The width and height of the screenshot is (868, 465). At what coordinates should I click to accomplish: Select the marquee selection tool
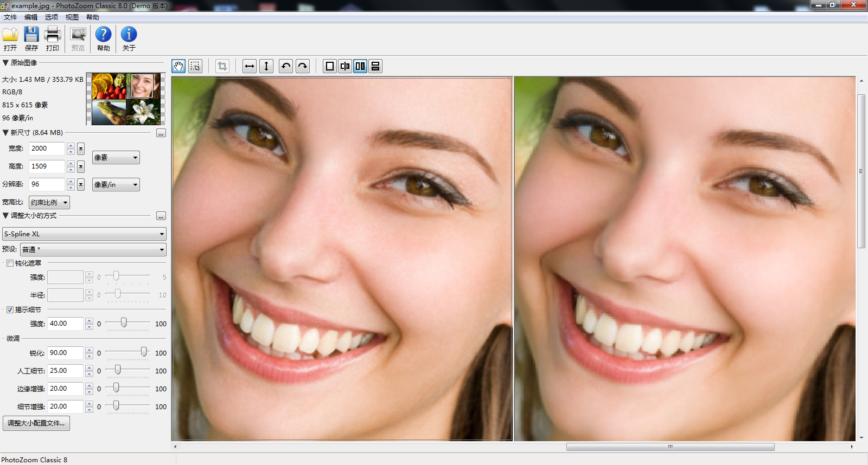click(x=195, y=66)
